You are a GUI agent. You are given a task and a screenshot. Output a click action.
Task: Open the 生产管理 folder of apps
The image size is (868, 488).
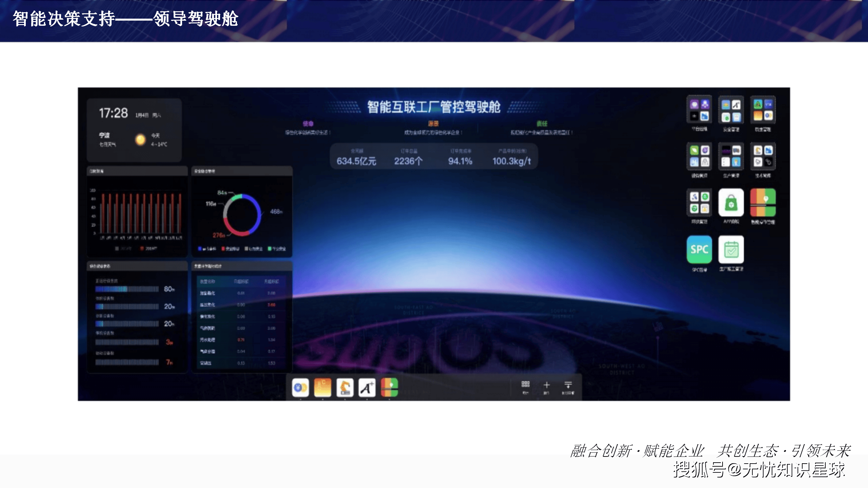731,156
